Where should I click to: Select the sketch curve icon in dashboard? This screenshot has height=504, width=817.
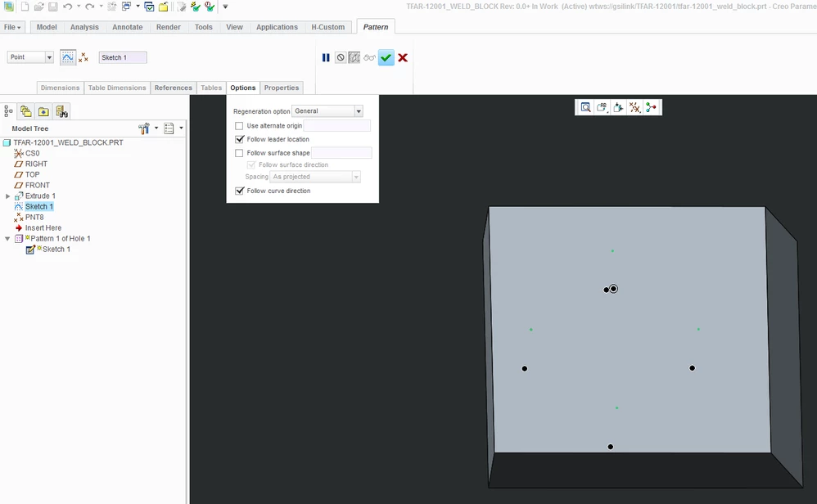tap(68, 57)
